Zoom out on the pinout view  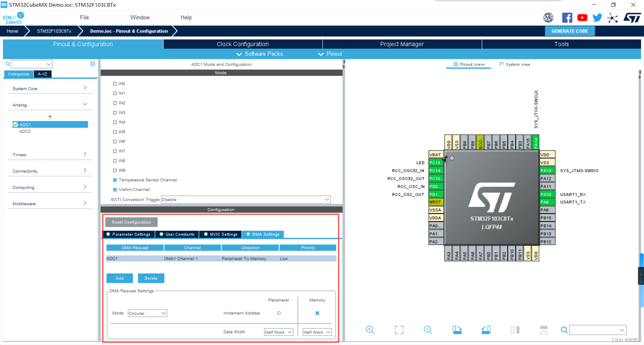(428, 330)
